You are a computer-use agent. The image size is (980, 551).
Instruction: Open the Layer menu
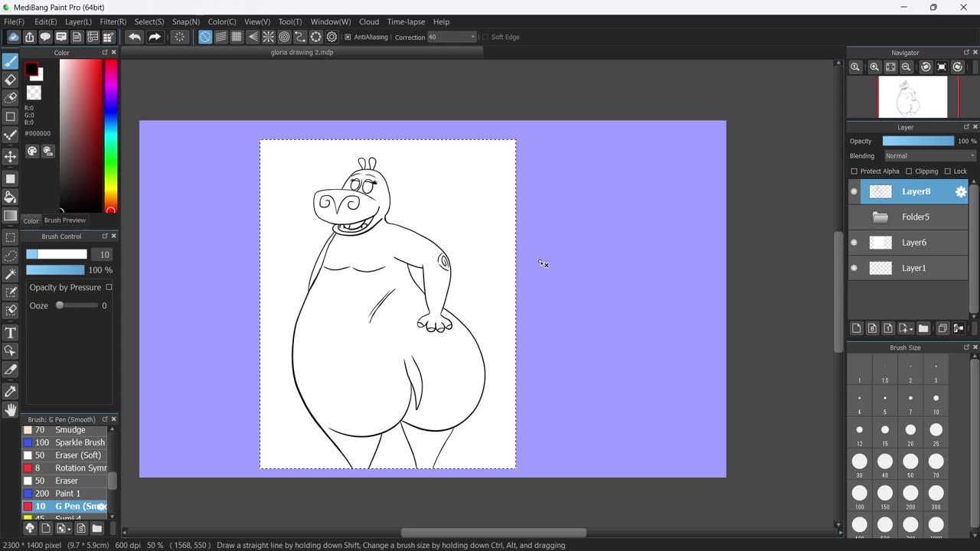78,21
